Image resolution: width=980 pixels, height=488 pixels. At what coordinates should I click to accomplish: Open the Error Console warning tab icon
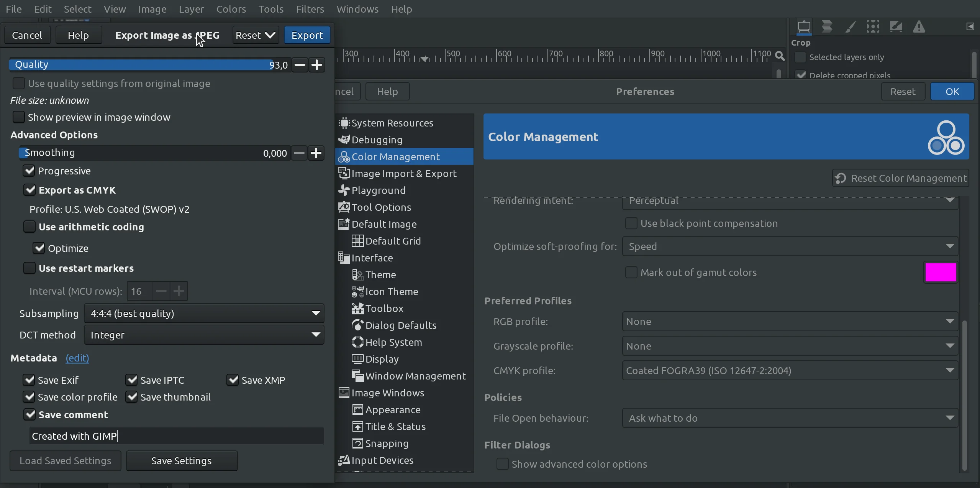tap(919, 27)
